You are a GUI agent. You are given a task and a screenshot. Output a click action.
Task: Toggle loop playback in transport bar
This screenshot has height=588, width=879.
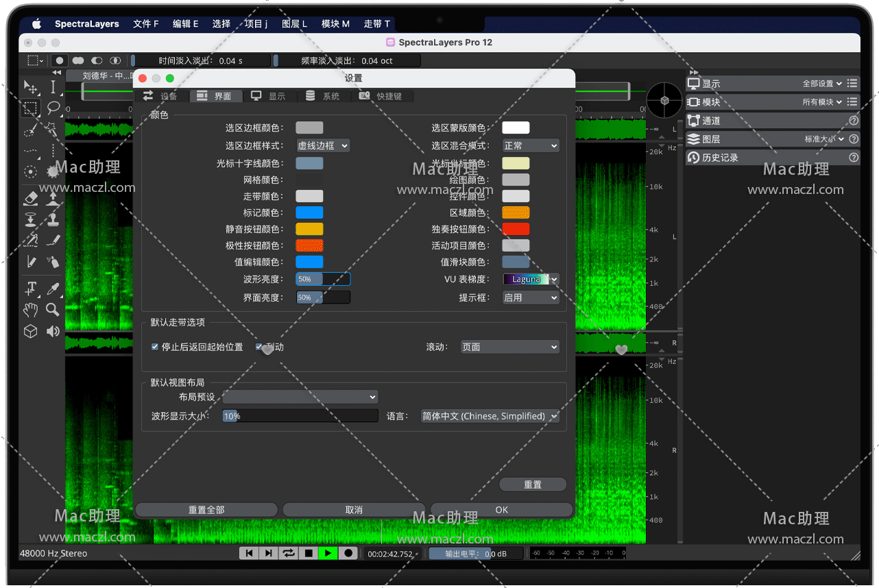(x=289, y=553)
